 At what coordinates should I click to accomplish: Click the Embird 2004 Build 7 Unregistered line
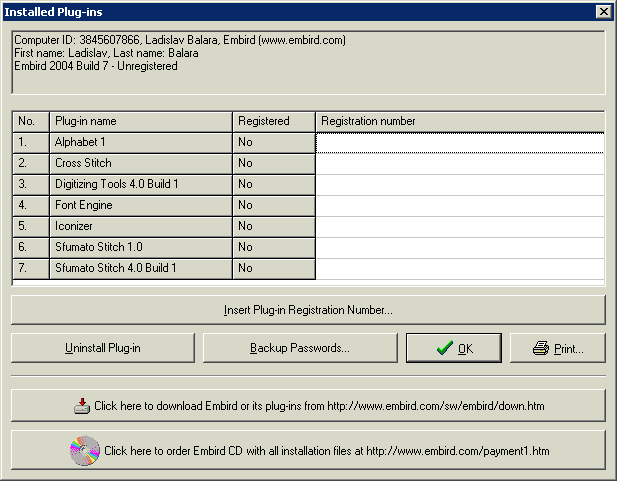(x=96, y=66)
